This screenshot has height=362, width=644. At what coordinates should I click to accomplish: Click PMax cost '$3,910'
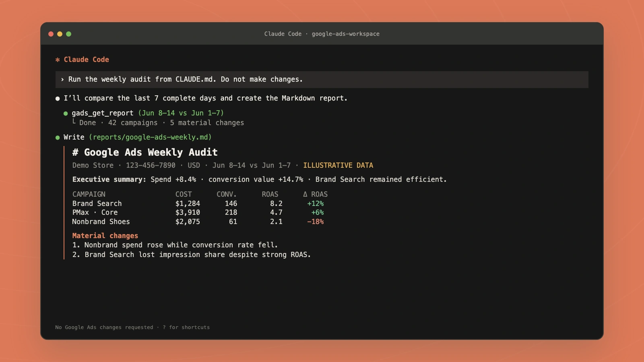[x=188, y=212]
